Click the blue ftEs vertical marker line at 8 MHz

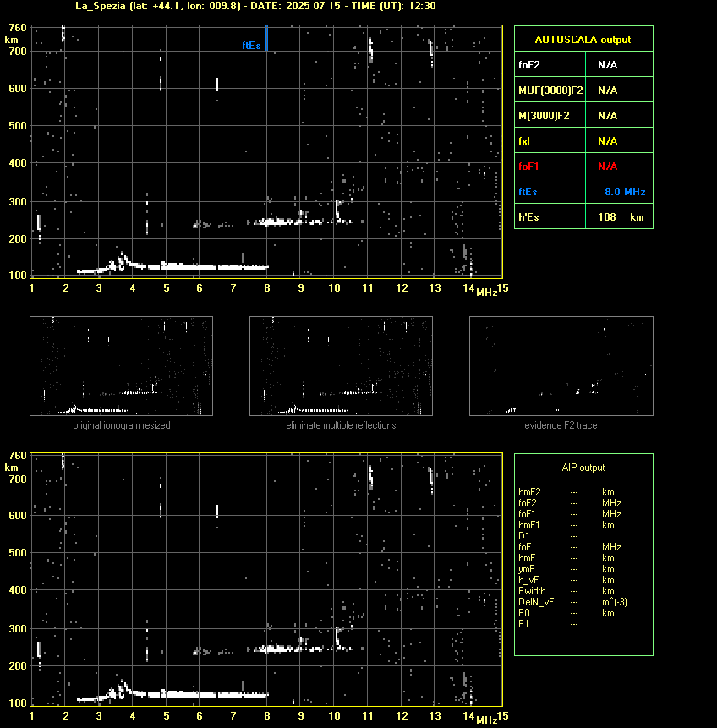click(x=266, y=37)
